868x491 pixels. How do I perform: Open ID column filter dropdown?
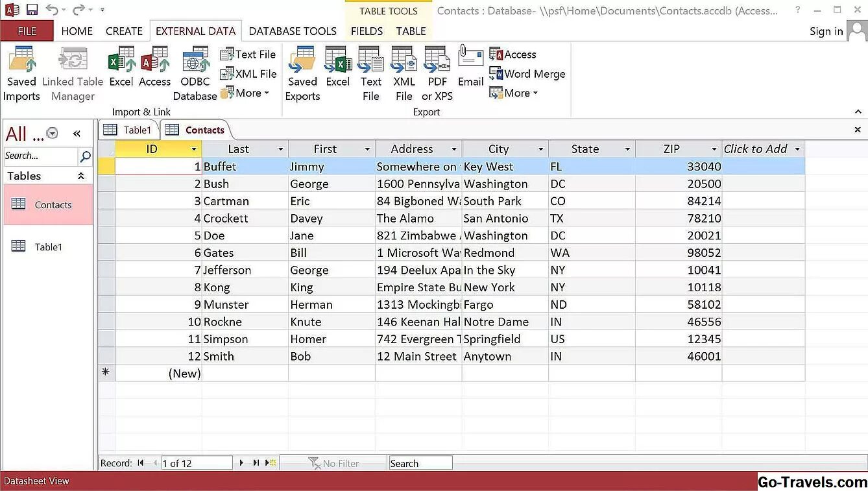pos(193,149)
